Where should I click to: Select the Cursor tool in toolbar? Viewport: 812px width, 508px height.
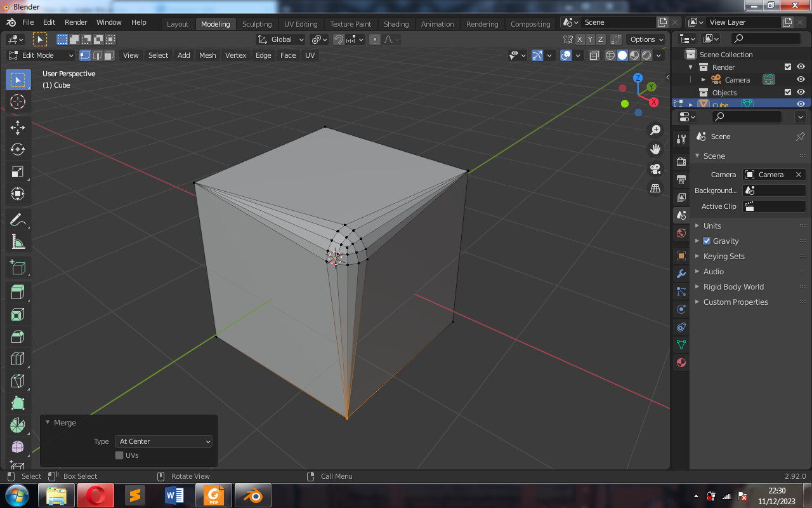(18, 102)
